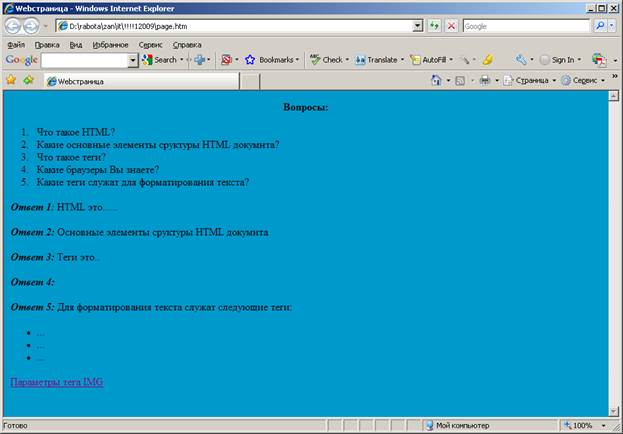Click the Refresh page icon
Image resolution: width=623 pixels, height=434 pixels.
(434, 26)
